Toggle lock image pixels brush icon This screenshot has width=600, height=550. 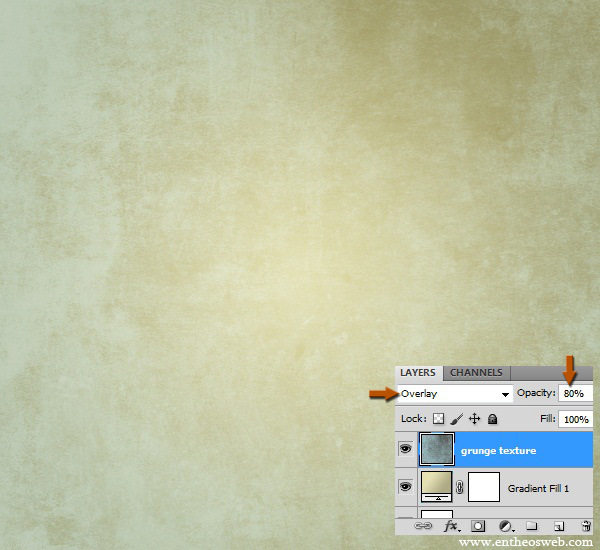(x=457, y=419)
